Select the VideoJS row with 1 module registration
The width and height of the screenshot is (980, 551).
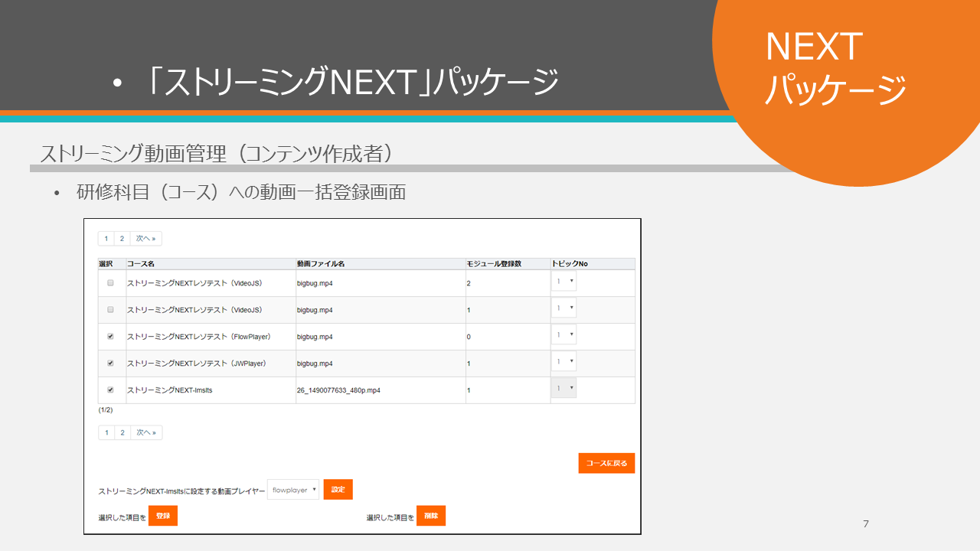pos(110,309)
